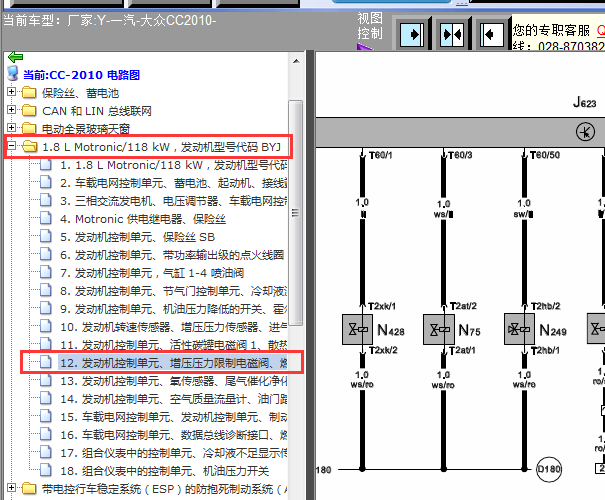The width and height of the screenshot is (605, 500).
Task: Open page 4. Motronic 供电继电器、保险丝
Action: click(143, 219)
